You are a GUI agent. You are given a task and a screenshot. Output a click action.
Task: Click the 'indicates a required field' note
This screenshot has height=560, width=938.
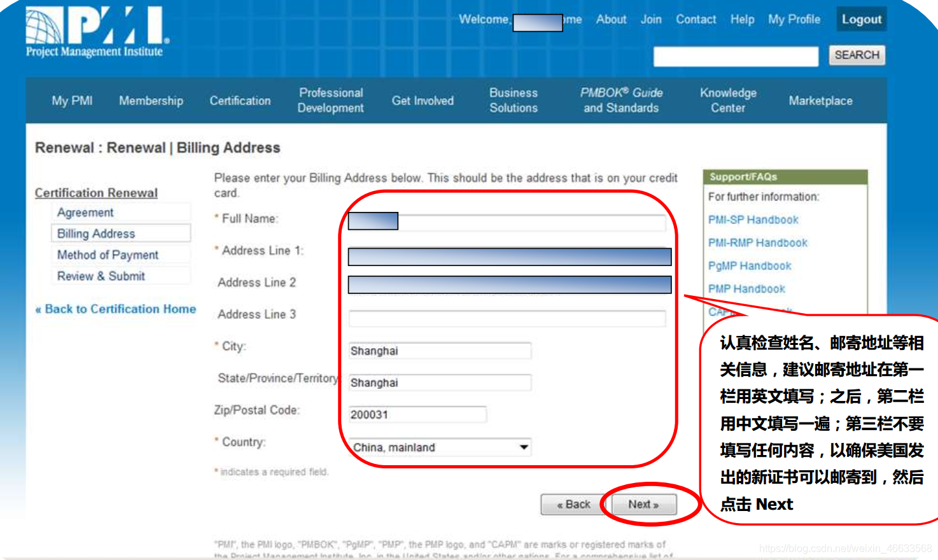click(x=271, y=472)
